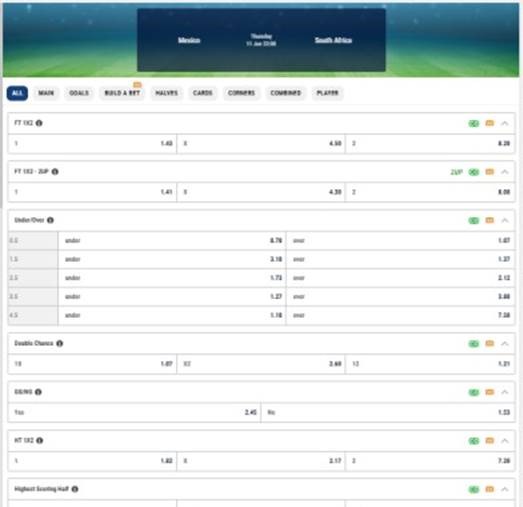This screenshot has width=523, height=507.
Task: Open info icon next to Highest Scoring Half
Action: 75,489
